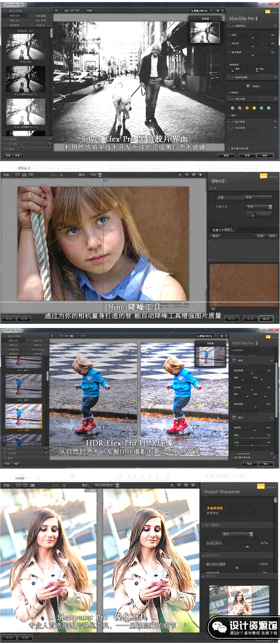
Task: Open the 艺术性 (6) category in HDR Efex
Action: click(x=13, y=349)
